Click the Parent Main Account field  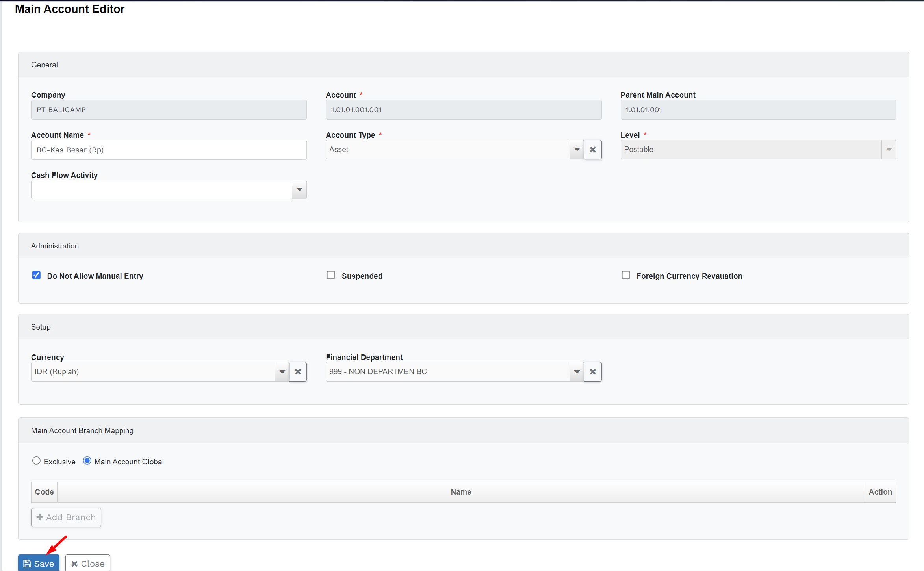click(x=758, y=110)
